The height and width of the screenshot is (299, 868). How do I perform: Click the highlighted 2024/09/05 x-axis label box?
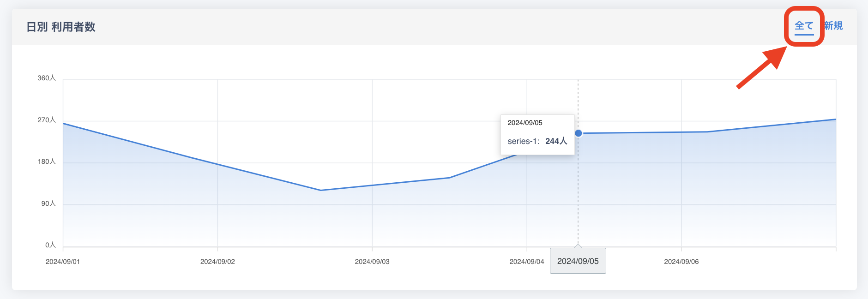[x=578, y=261]
